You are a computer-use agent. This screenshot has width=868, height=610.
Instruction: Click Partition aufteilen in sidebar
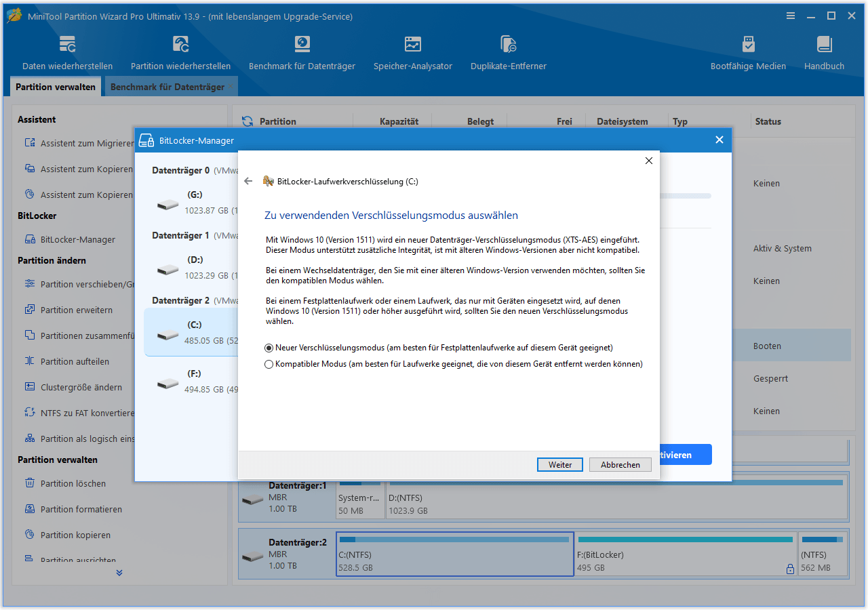pos(66,361)
